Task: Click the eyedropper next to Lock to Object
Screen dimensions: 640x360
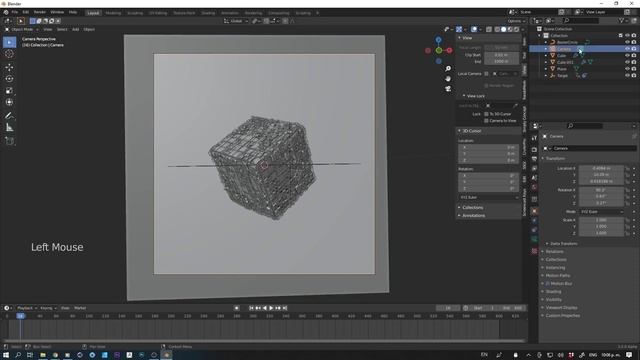Action: [515, 106]
